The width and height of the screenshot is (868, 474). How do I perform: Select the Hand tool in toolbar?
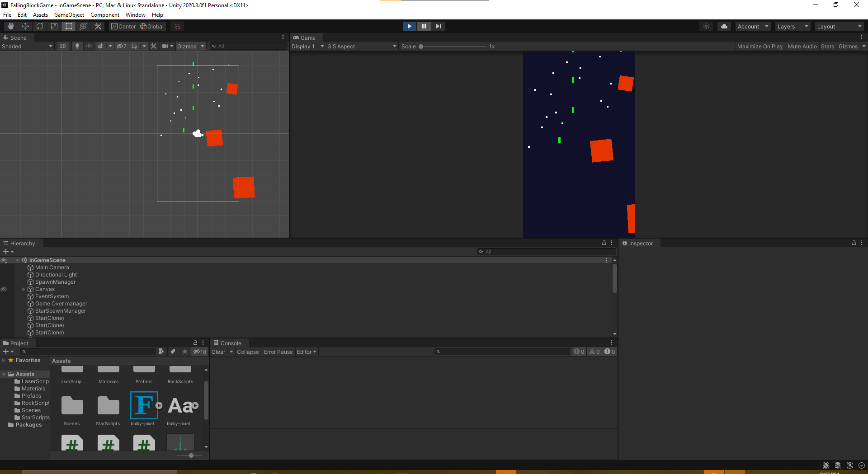click(11, 26)
